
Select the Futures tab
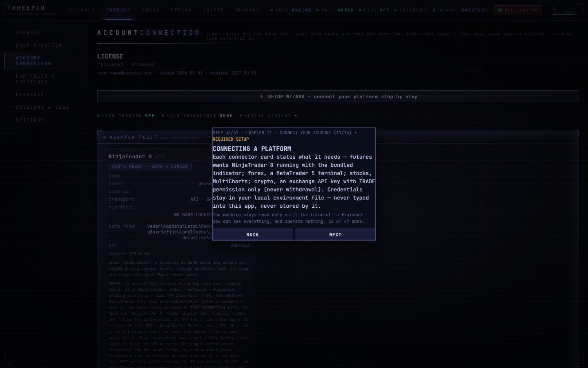point(118,10)
